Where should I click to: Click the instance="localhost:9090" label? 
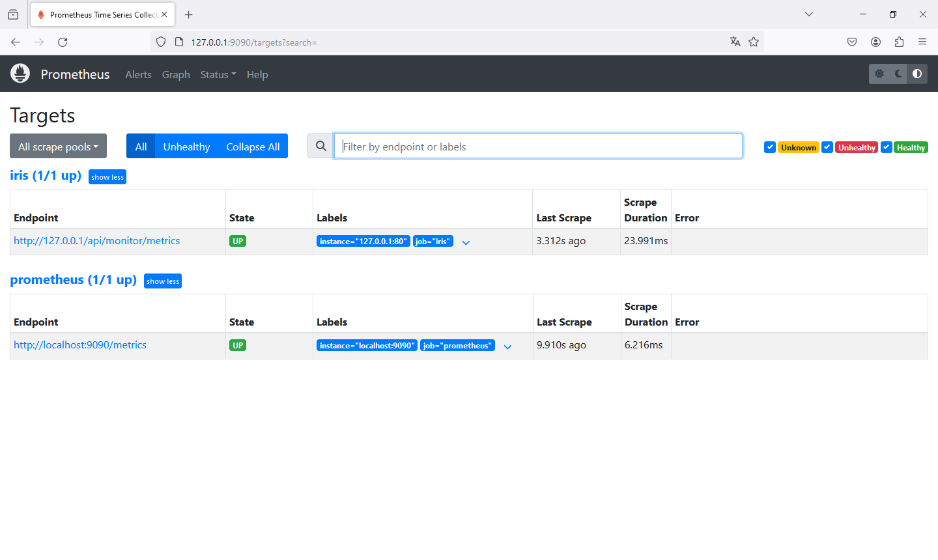(x=367, y=346)
